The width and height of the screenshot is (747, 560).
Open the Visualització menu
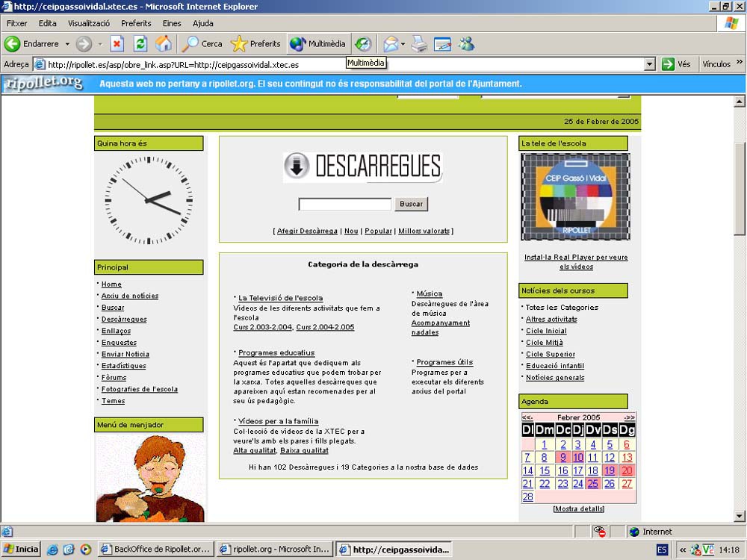coord(89,23)
